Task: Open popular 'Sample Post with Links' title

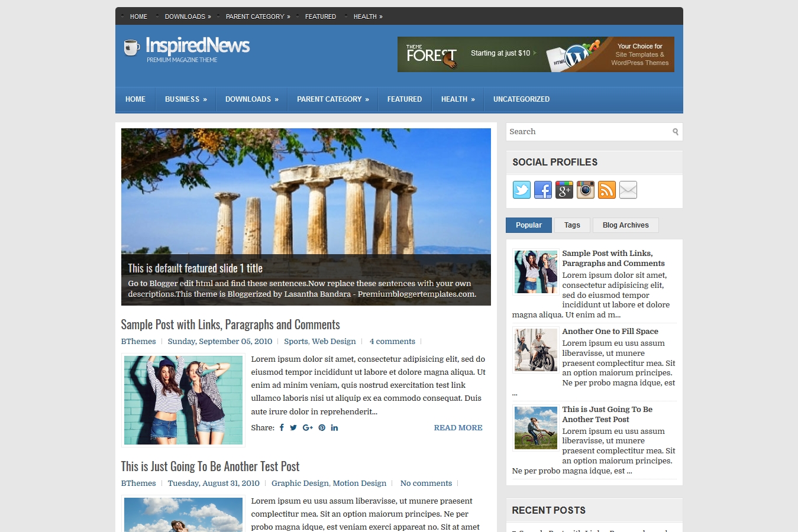Action: pyautogui.click(x=613, y=258)
